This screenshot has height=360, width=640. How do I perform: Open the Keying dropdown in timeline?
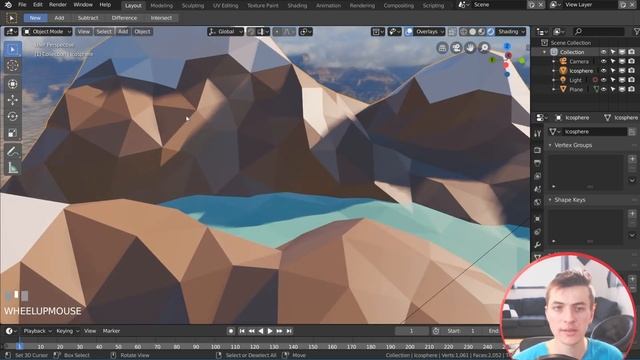click(x=67, y=331)
